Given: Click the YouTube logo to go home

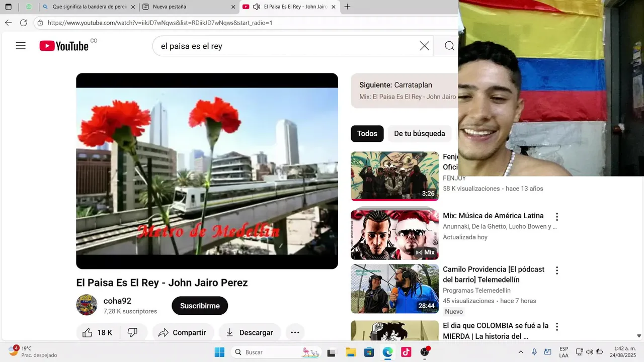Looking at the screenshot, I should (x=64, y=46).
